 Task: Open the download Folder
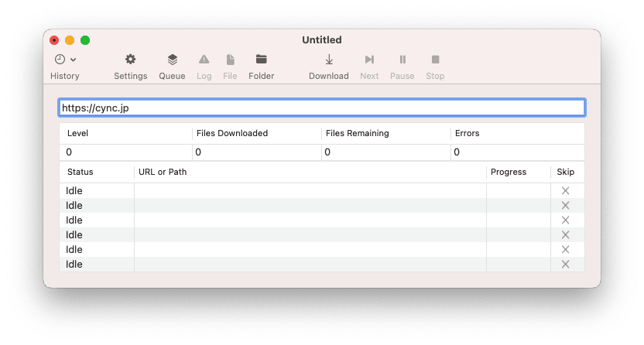click(x=262, y=60)
